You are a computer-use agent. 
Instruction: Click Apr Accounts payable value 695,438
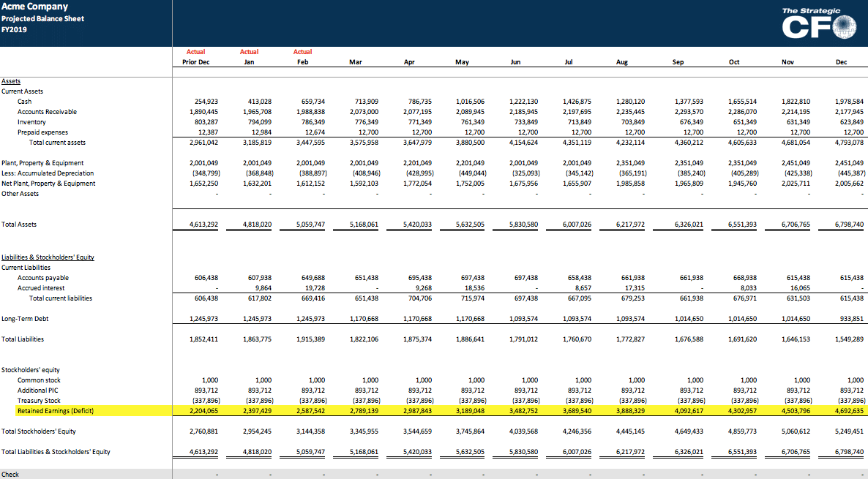(x=420, y=278)
